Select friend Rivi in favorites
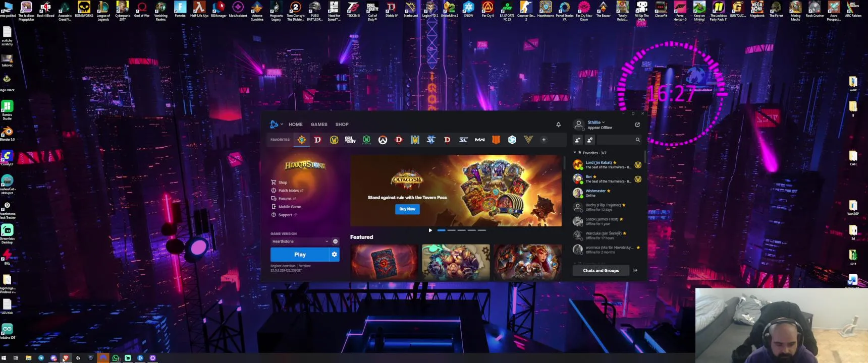Image resolution: width=868 pixels, height=363 pixels. pyautogui.click(x=608, y=179)
